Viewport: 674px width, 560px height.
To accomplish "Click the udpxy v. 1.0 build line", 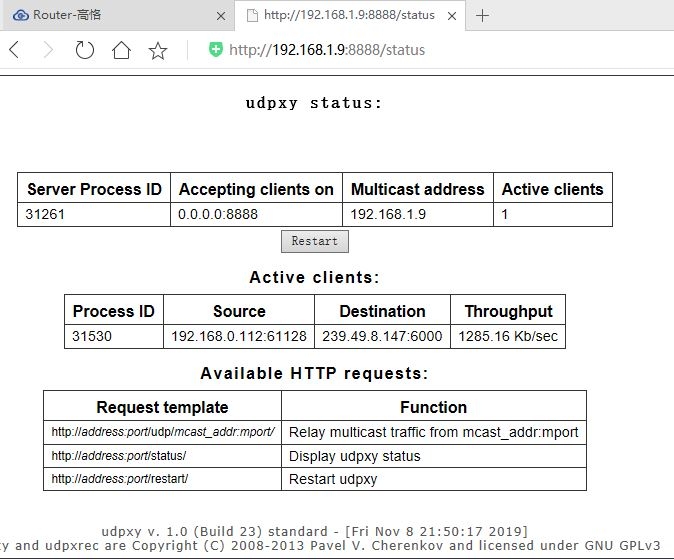I will pyautogui.click(x=314, y=532).
